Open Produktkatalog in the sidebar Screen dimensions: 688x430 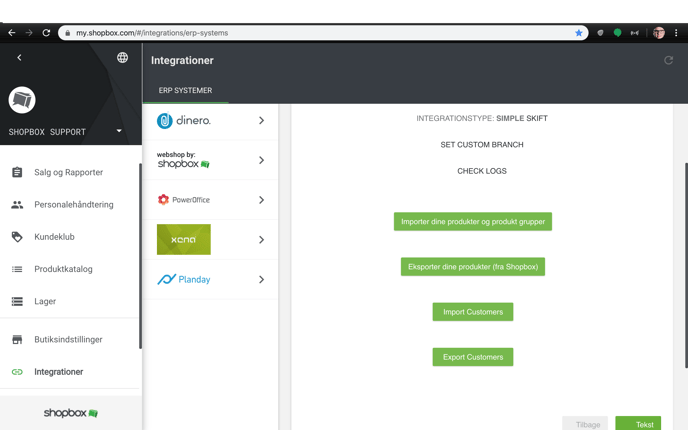63,269
